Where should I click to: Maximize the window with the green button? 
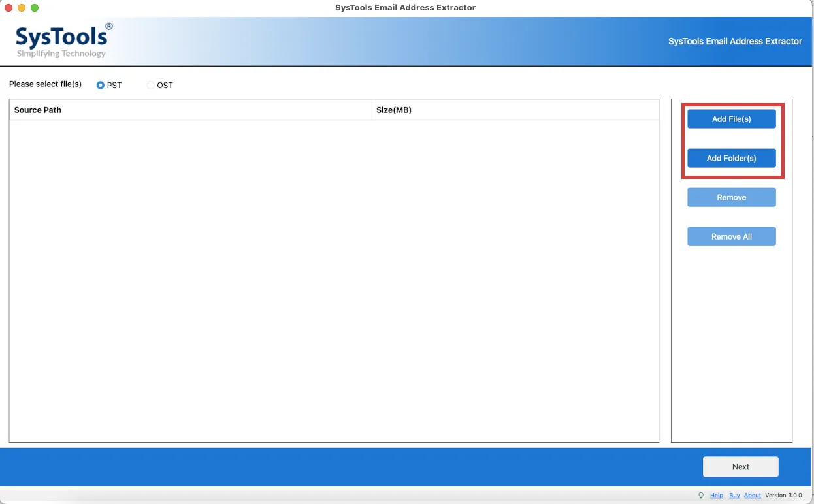pyautogui.click(x=35, y=8)
